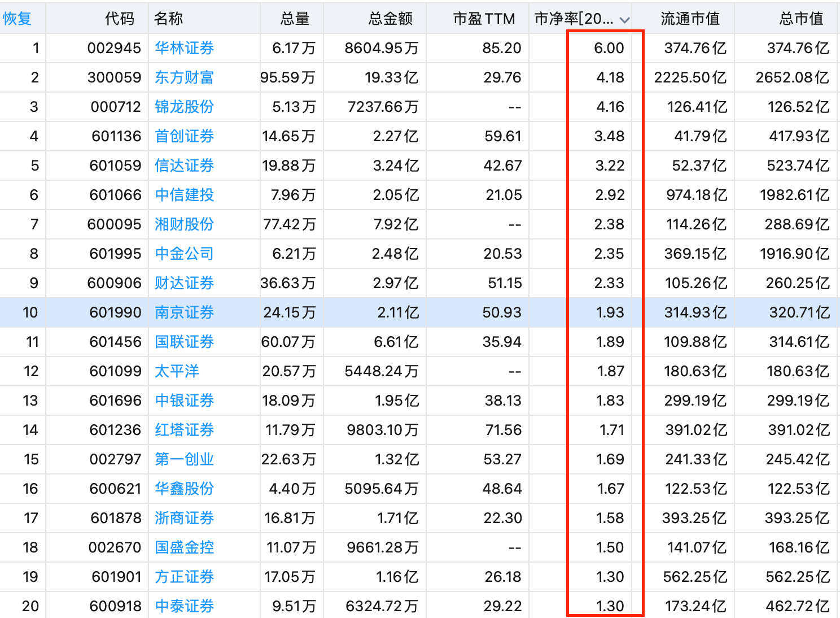Click the 2652.08亿 total market cap
The width and height of the screenshot is (840, 618).
793,77
